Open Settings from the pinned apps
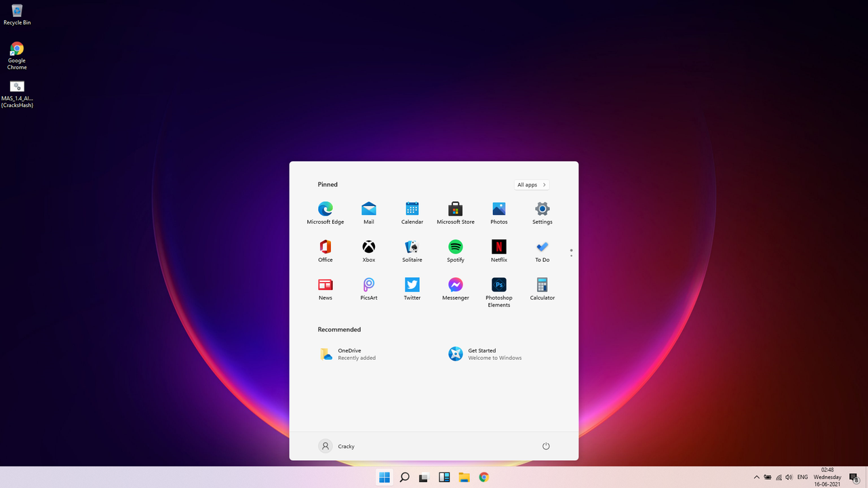 point(542,213)
